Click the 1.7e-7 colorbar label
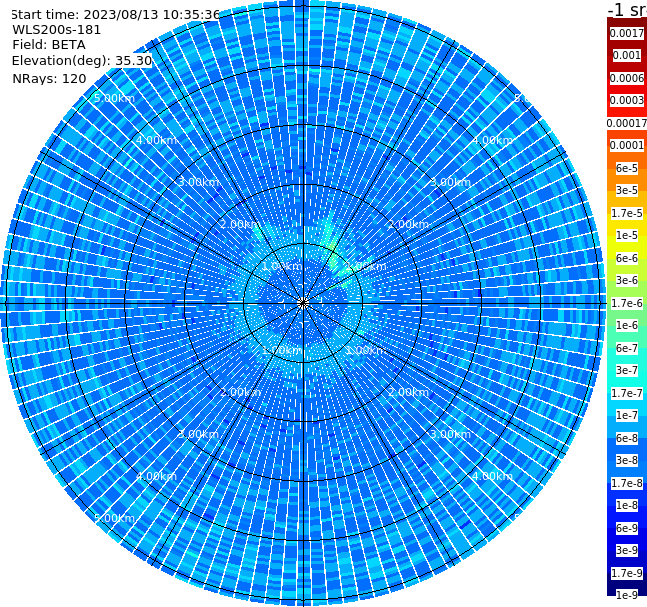 pos(627,393)
